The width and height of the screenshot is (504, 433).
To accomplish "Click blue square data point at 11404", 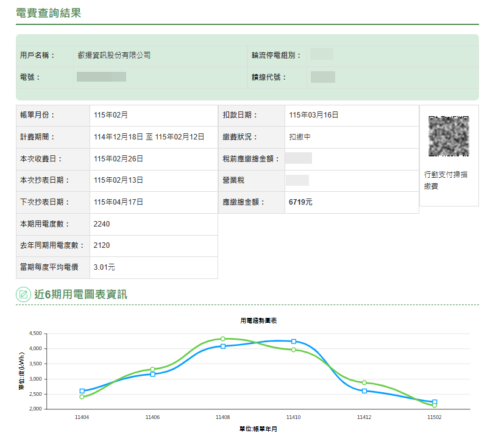I will pyautogui.click(x=82, y=391).
